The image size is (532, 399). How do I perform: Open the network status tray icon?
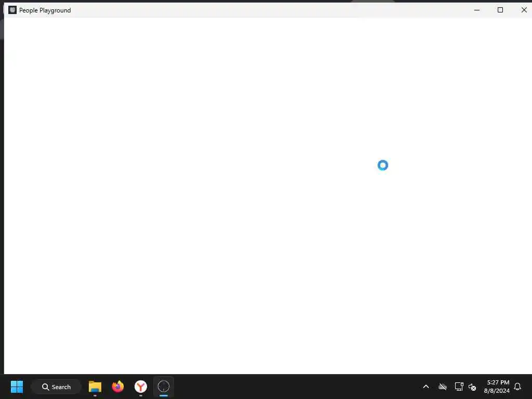(459, 387)
